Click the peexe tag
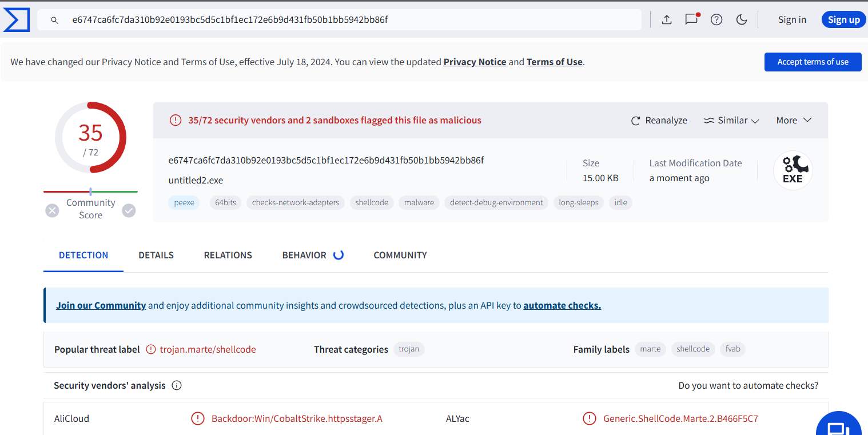Image resolution: width=868 pixels, height=435 pixels. point(184,202)
